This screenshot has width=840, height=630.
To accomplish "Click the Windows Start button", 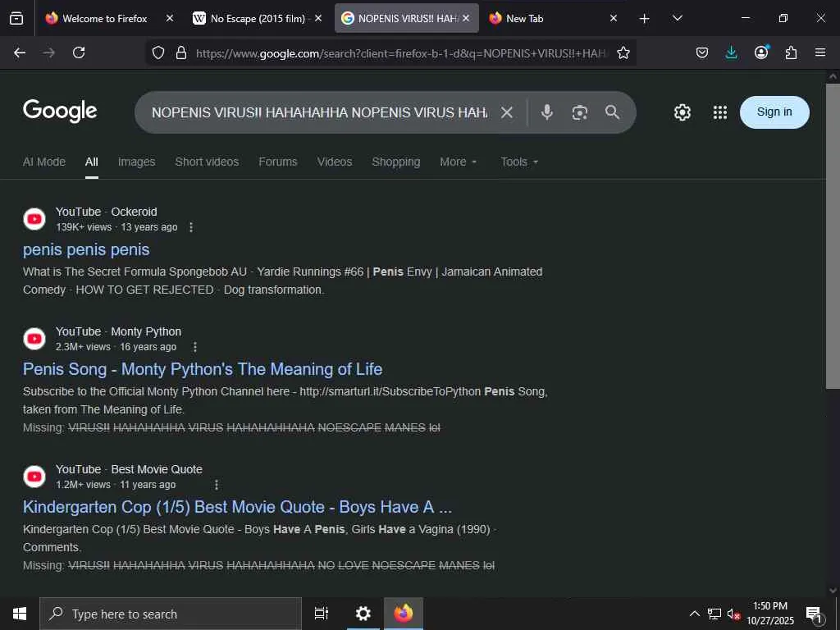I will [x=20, y=614].
